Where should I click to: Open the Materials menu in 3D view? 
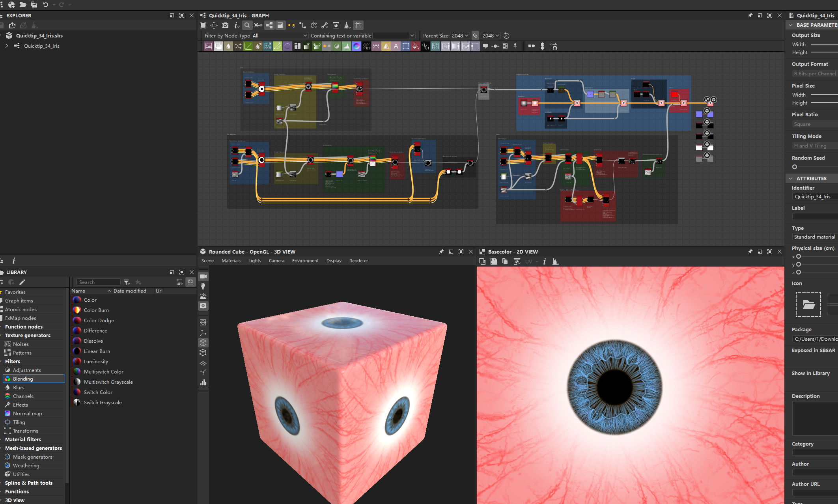coord(231,261)
